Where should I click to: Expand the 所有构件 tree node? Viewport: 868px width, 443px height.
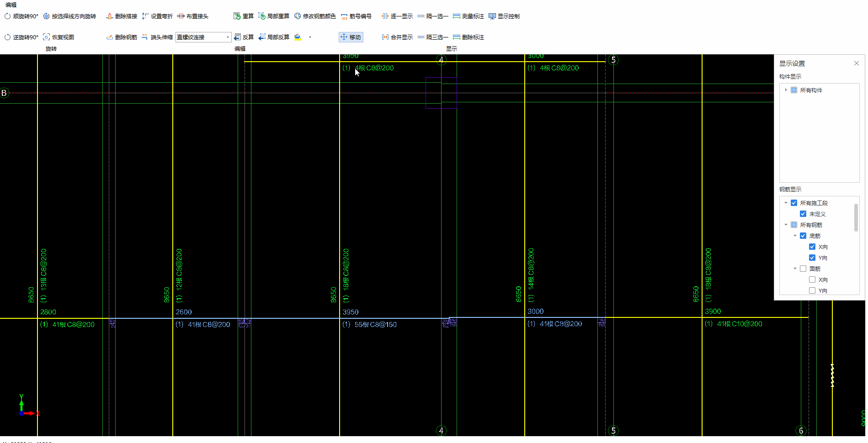tap(786, 90)
